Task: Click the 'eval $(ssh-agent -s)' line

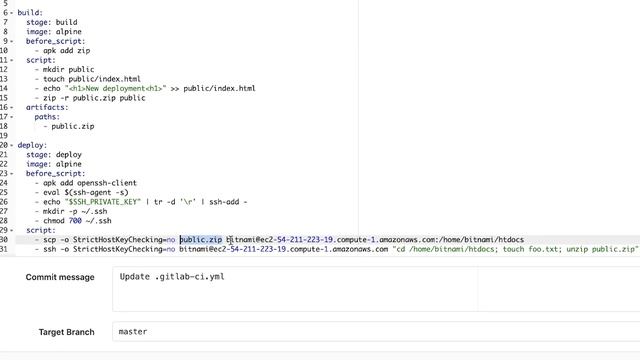Action: pos(81,192)
